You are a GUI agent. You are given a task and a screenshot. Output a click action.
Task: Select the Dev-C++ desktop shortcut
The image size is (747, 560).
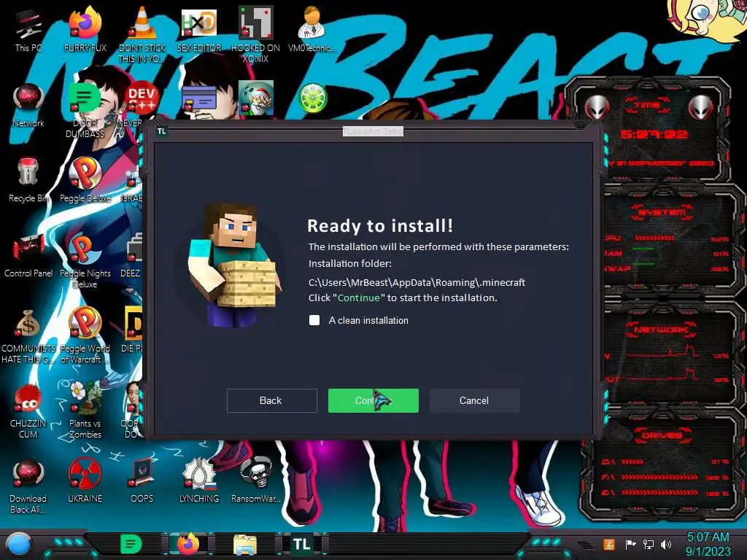(142, 98)
